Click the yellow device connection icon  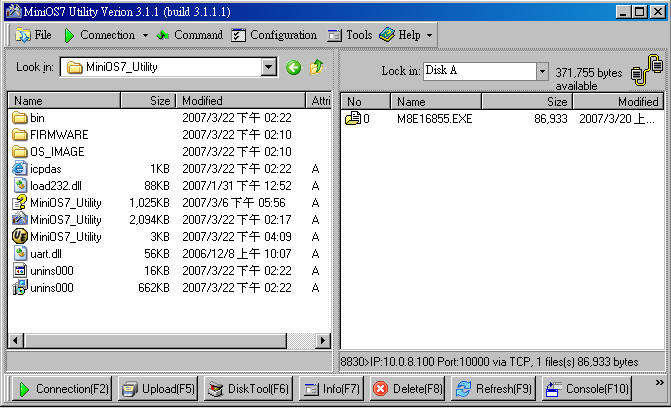[647, 70]
